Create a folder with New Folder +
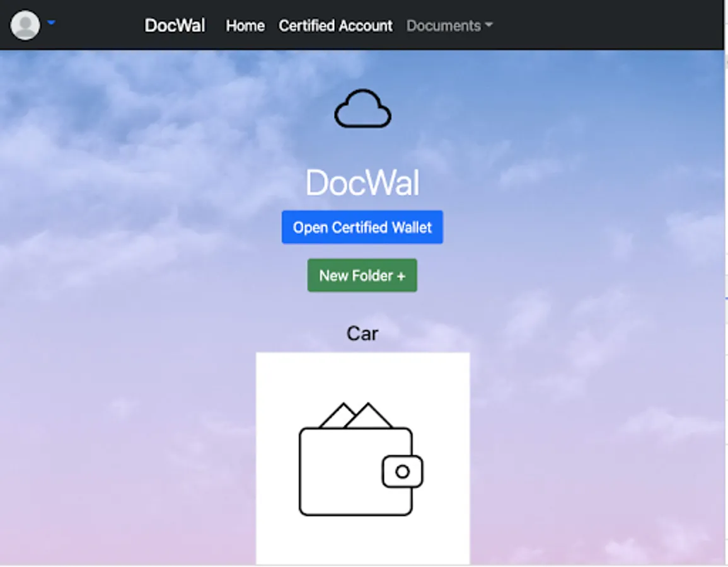The height and width of the screenshot is (567, 728). [362, 275]
